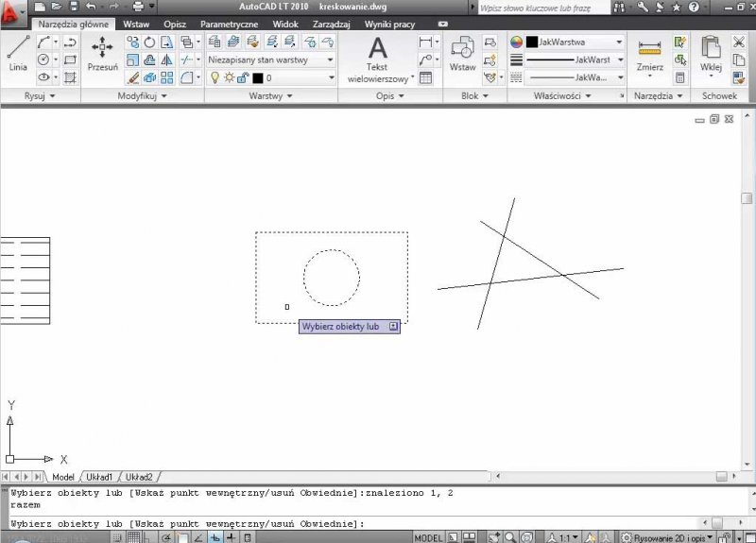The width and height of the screenshot is (756, 543).
Task: Toggle the layer lock padlock icon
Action: [242, 78]
